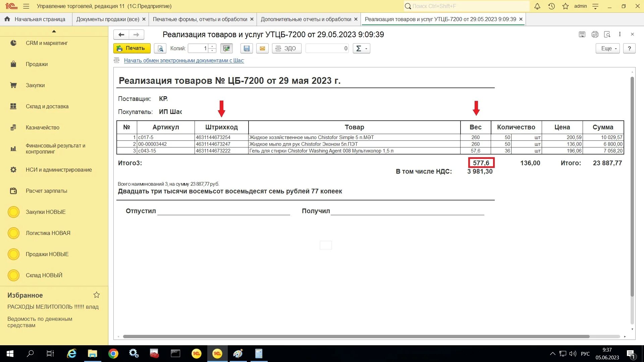Open print preview icon beside Печать

tap(160, 49)
